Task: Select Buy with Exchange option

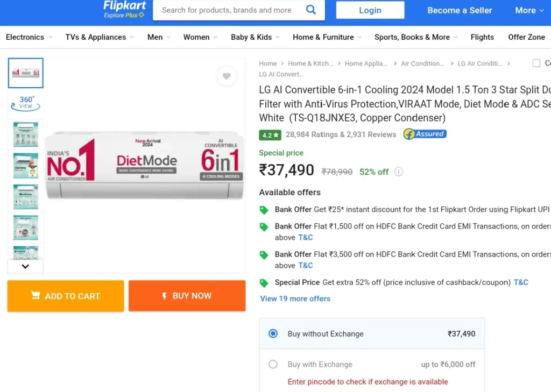Action: pos(273,364)
